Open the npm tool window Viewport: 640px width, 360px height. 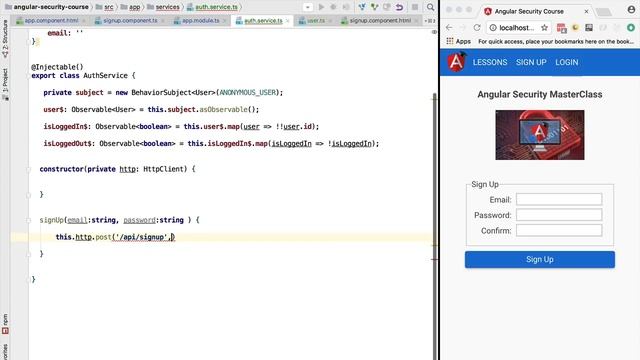tap(5, 324)
